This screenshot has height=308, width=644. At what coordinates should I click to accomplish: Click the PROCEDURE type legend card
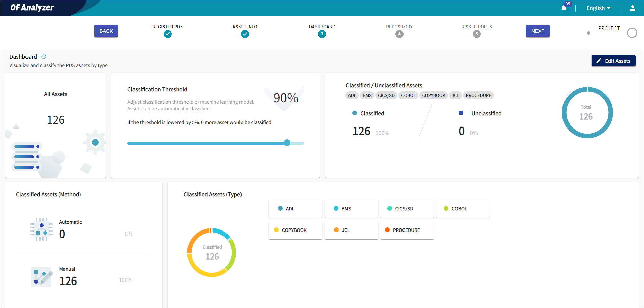click(x=407, y=230)
